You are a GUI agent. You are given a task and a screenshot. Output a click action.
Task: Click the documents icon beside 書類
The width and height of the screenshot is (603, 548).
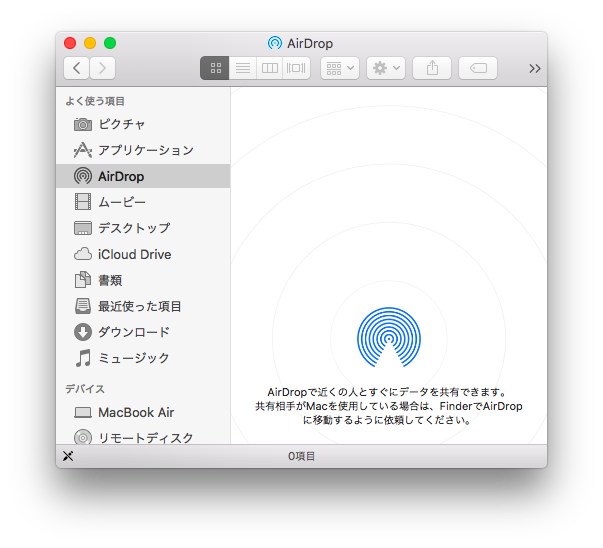pyautogui.click(x=83, y=280)
